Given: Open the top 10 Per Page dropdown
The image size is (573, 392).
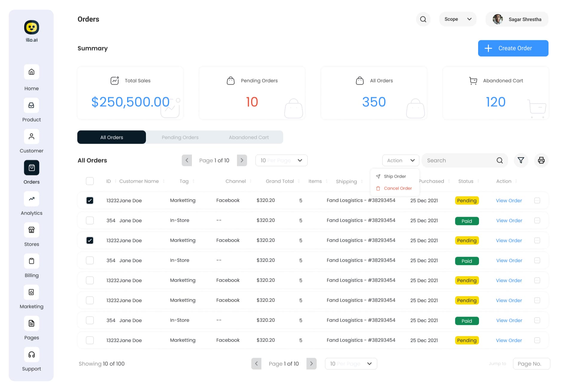Looking at the screenshot, I should (x=281, y=160).
